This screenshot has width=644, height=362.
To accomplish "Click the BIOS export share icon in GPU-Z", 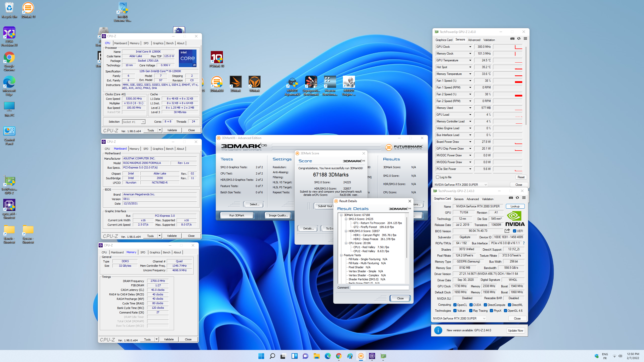I will pyautogui.click(x=507, y=231).
